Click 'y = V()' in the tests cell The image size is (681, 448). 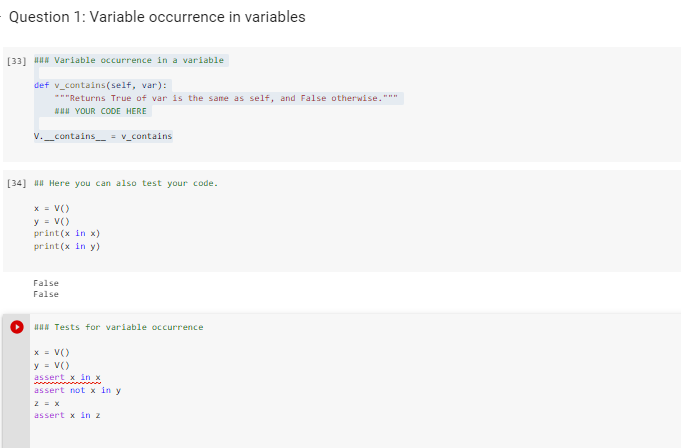52,366
